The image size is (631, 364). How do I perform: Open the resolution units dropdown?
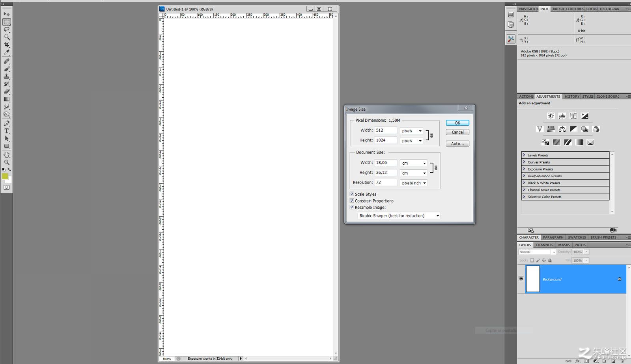click(x=414, y=183)
